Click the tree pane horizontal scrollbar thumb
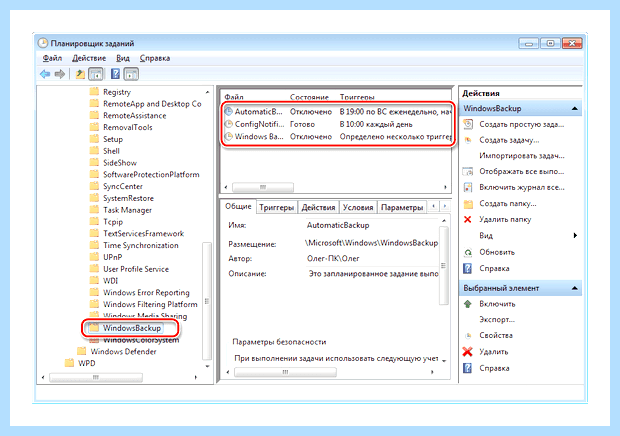The image size is (620, 436). 96,377
